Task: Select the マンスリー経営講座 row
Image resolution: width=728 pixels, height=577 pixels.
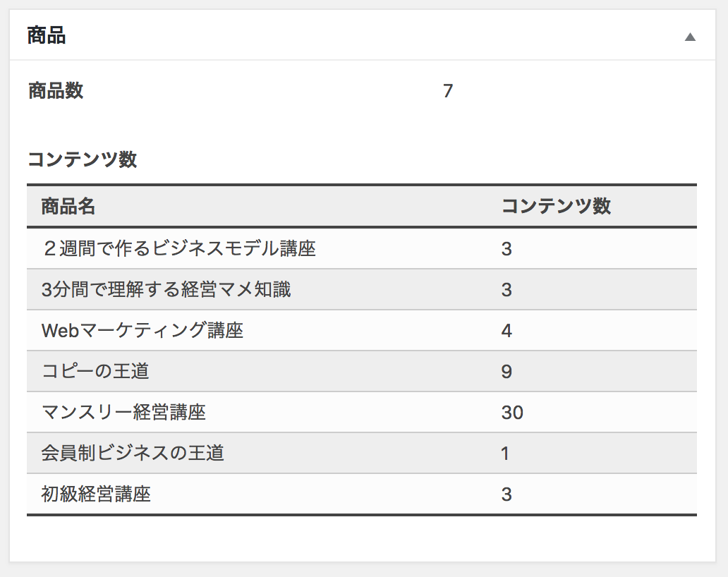Action: 123,412
